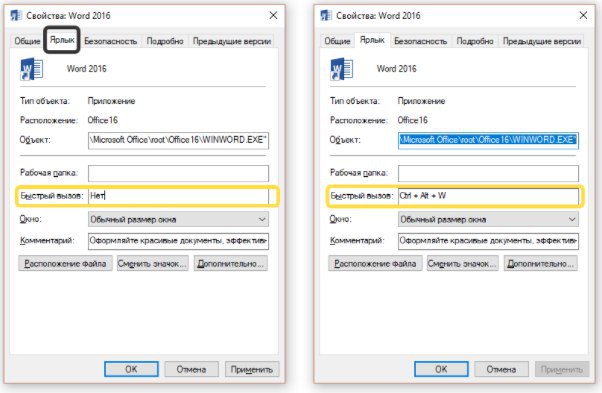Viewport: 602px width, 393px height.
Task: Click 'Office16' location text in the left dialog
Action: [x=103, y=120]
